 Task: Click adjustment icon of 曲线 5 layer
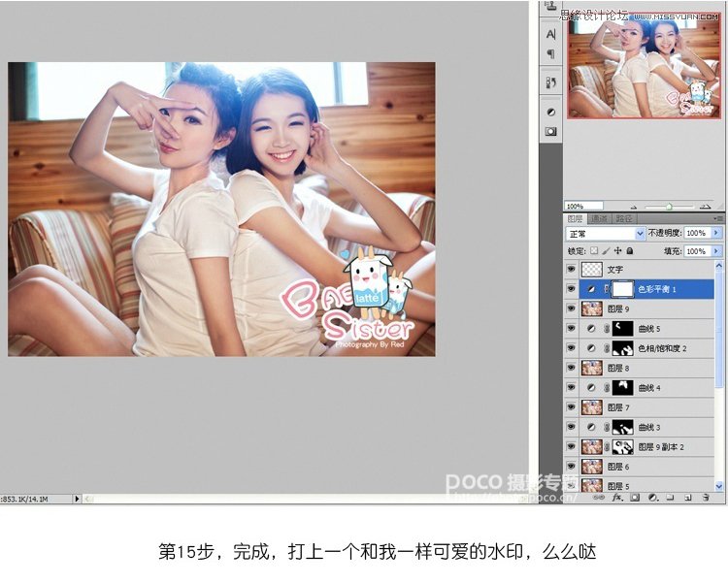[x=591, y=329]
